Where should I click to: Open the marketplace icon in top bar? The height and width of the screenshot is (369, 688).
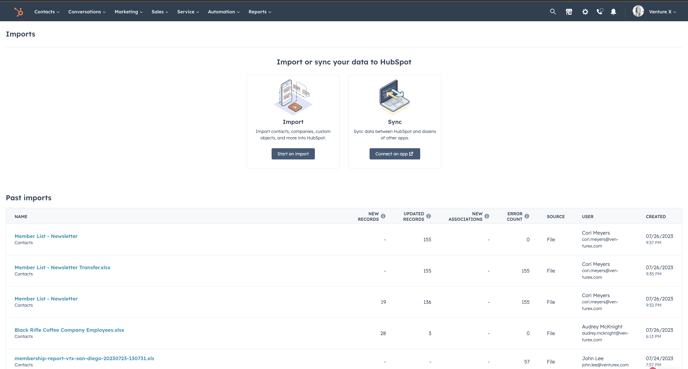click(x=569, y=12)
